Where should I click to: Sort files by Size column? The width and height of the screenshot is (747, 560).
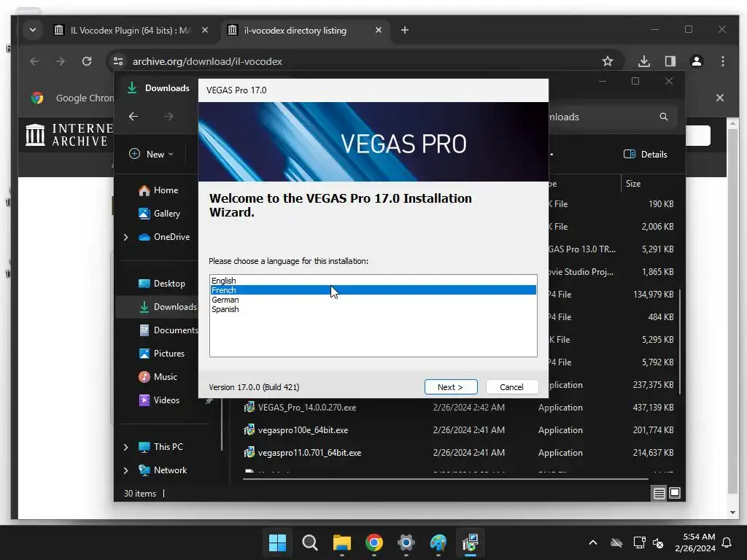(633, 183)
